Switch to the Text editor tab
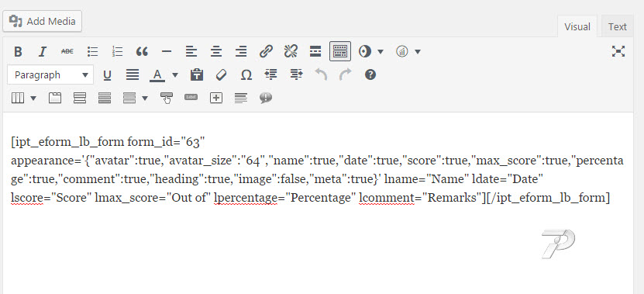 pyautogui.click(x=618, y=26)
